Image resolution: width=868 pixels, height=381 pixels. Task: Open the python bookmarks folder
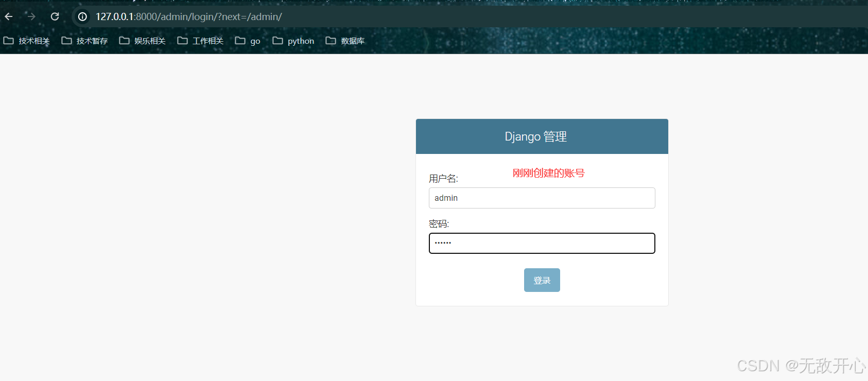[x=293, y=41]
